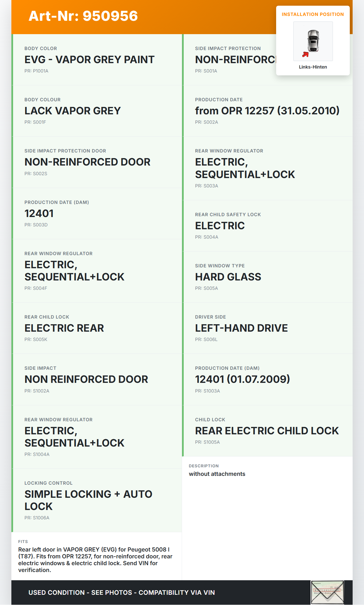Click the USED CONDITION footer banner text

[121, 592]
